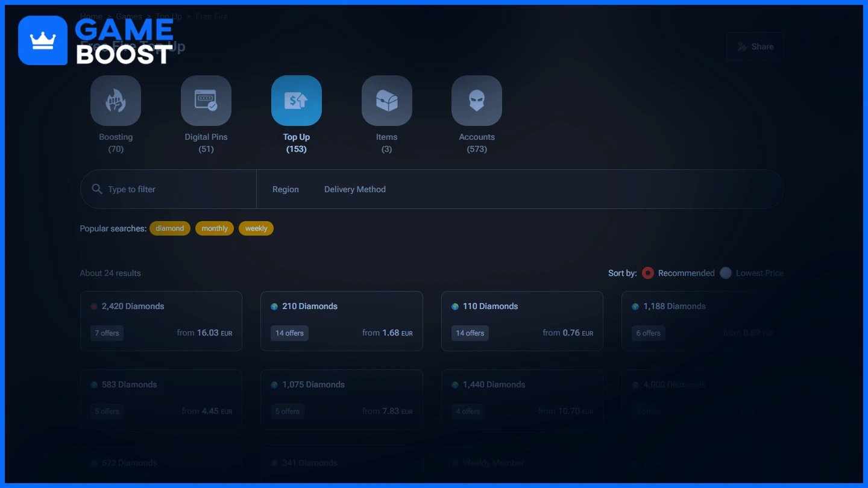Open the Items chest icon
868x488 pixels.
tap(387, 101)
